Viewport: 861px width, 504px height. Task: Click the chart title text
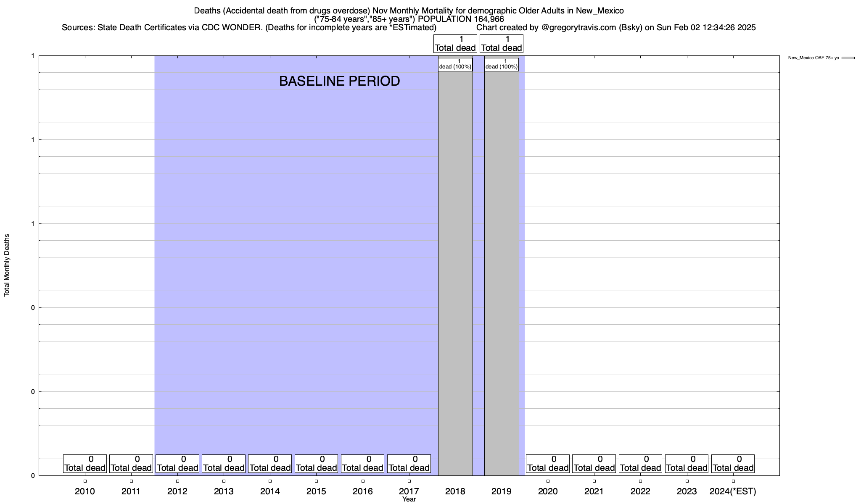(409, 11)
